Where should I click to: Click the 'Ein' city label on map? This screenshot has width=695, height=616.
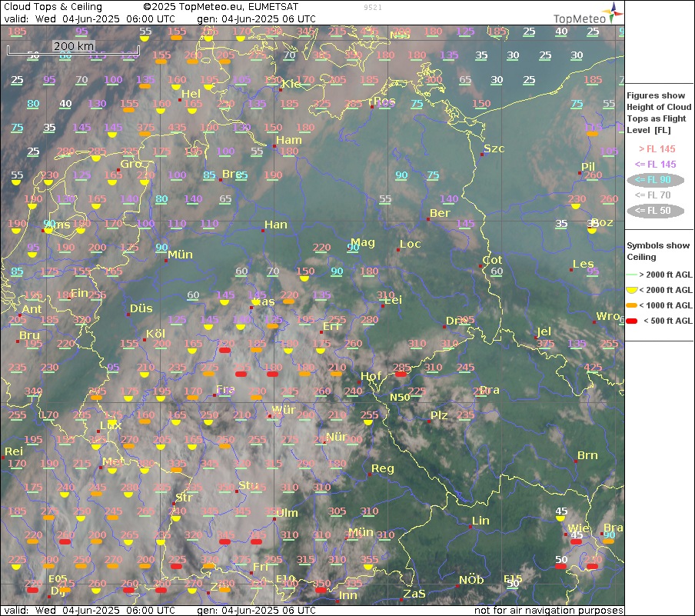tap(79, 293)
